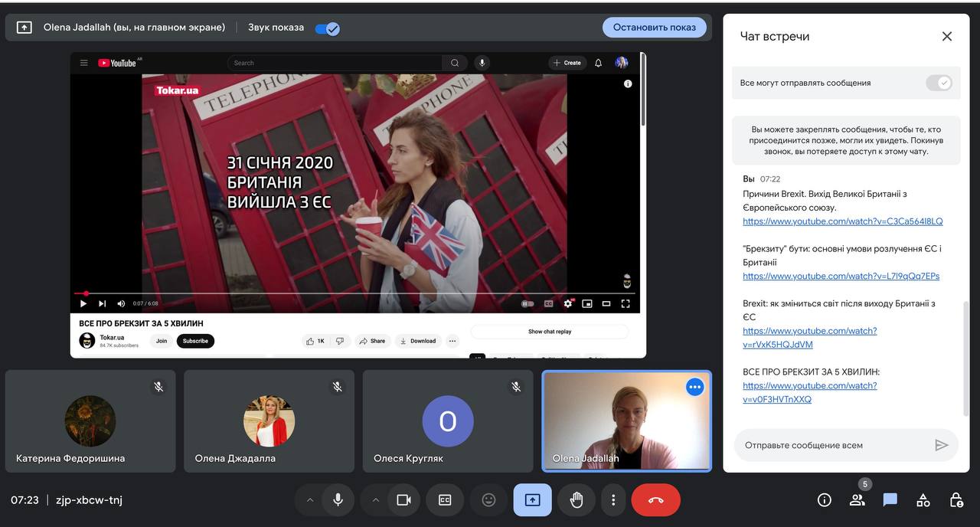980x527 pixels.
Task: Click the video info card icon
Action: pyautogui.click(x=628, y=83)
